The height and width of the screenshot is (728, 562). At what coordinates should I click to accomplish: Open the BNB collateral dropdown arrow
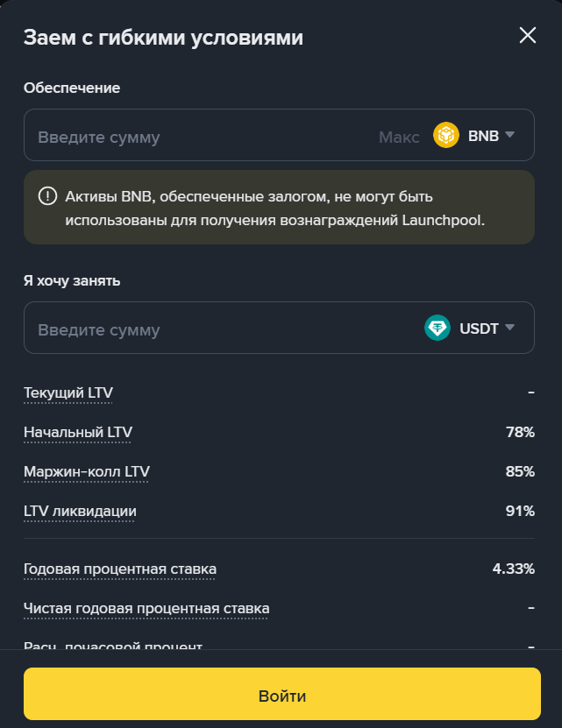pyautogui.click(x=510, y=135)
